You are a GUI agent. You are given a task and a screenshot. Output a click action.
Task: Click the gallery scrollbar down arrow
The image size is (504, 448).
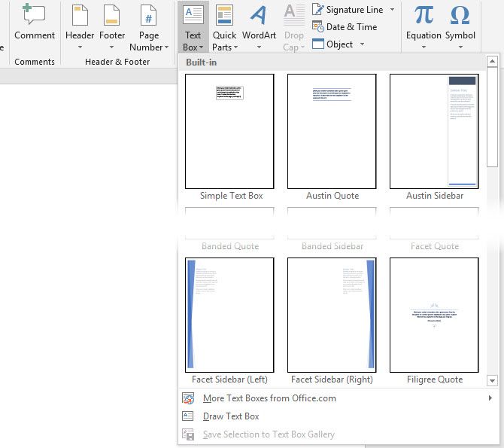(493, 381)
